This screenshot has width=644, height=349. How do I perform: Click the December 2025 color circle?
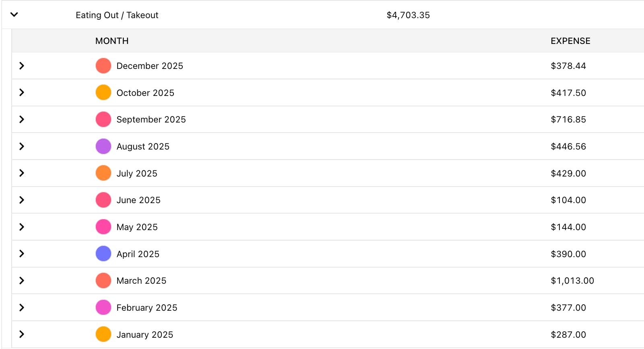(x=103, y=66)
